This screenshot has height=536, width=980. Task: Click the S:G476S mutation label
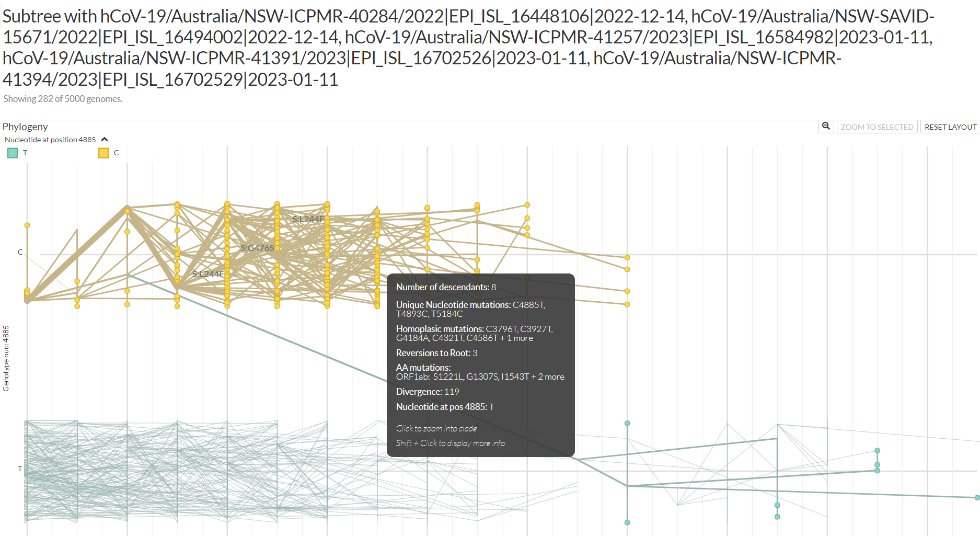[257, 248]
